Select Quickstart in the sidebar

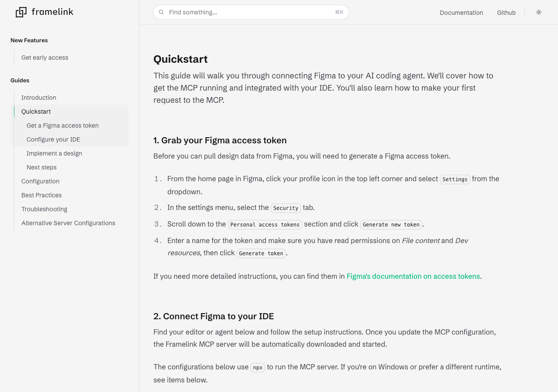36,112
